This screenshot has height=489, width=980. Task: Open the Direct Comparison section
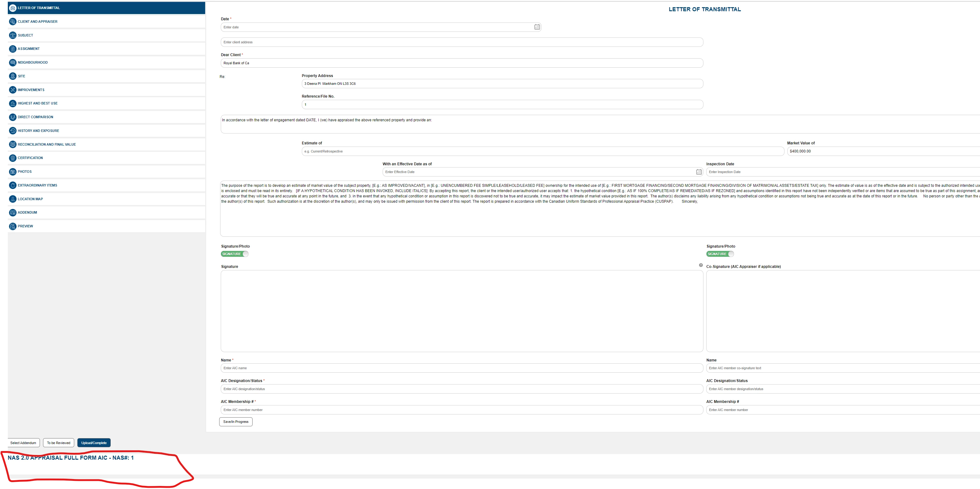[35, 117]
